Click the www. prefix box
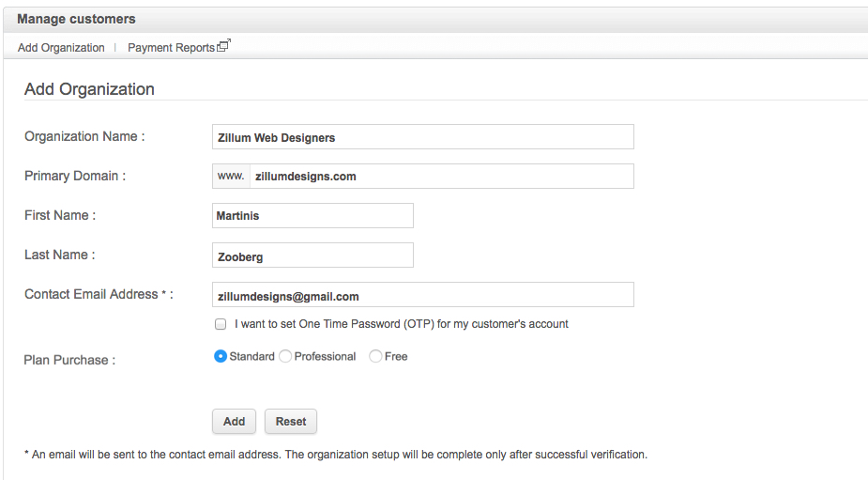Image resolution: width=868 pixels, height=480 pixels. [231, 177]
